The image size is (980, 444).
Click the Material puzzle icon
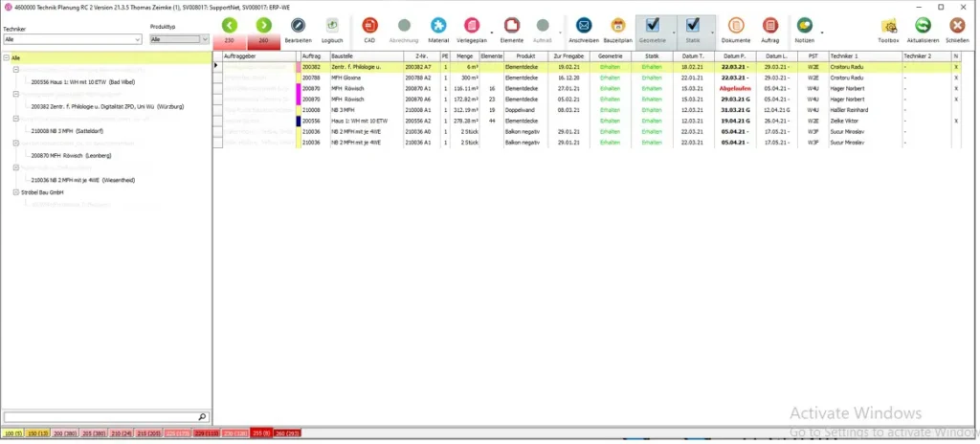pyautogui.click(x=438, y=26)
